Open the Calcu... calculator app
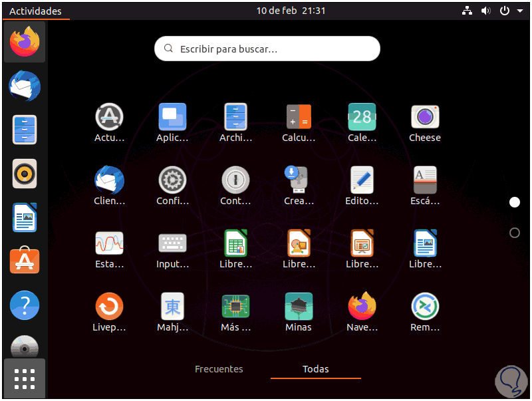Image resolution: width=532 pixels, height=401 pixels. coord(299,123)
